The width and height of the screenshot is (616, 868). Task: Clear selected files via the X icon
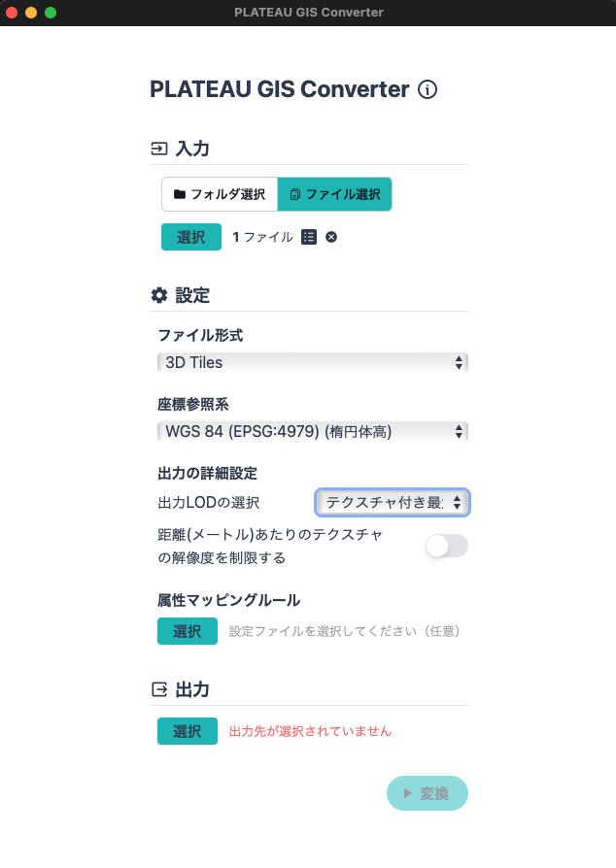click(x=330, y=236)
